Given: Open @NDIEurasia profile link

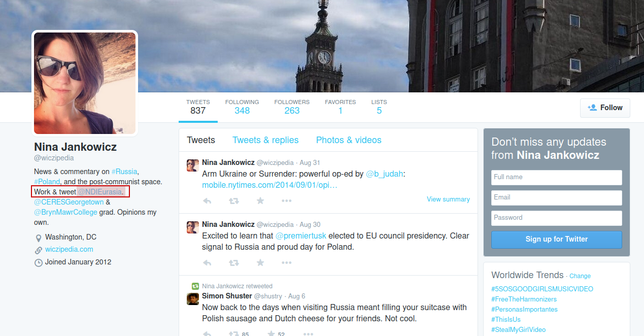Looking at the screenshot, I should pyautogui.click(x=100, y=192).
